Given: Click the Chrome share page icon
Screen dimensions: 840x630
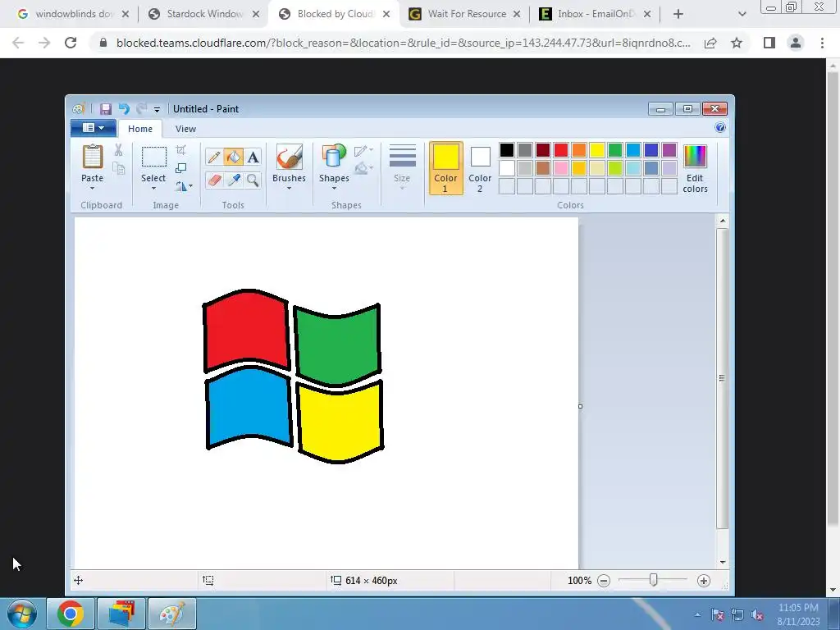Looking at the screenshot, I should coord(710,43).
